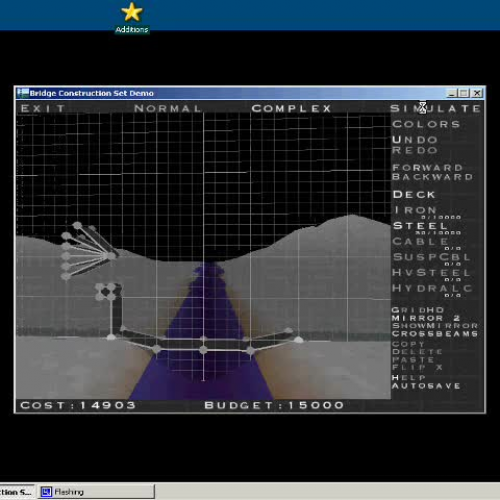Move view Backward
Viewport: 500px width, 500px height.
coord(433,177)
